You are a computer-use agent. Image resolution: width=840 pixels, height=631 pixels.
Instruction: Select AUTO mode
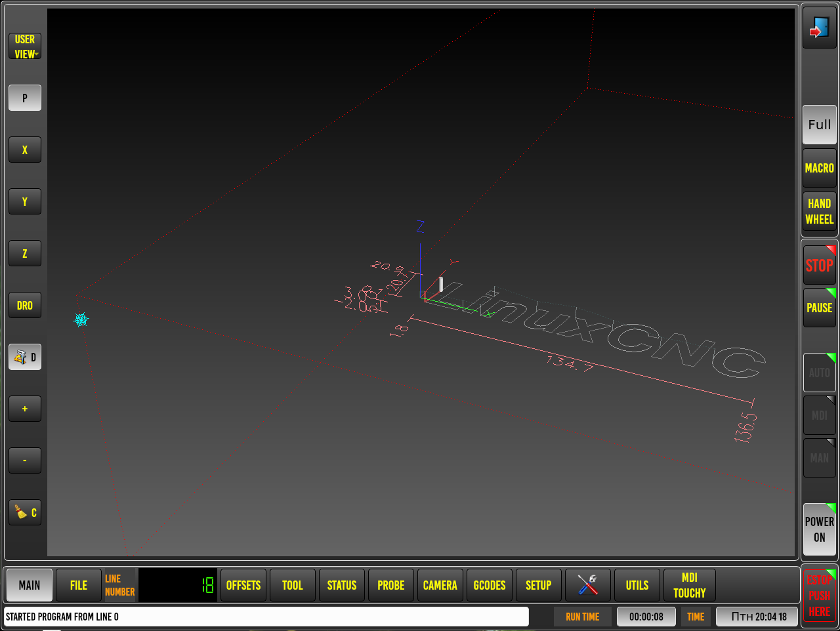(x=820, y=373)
